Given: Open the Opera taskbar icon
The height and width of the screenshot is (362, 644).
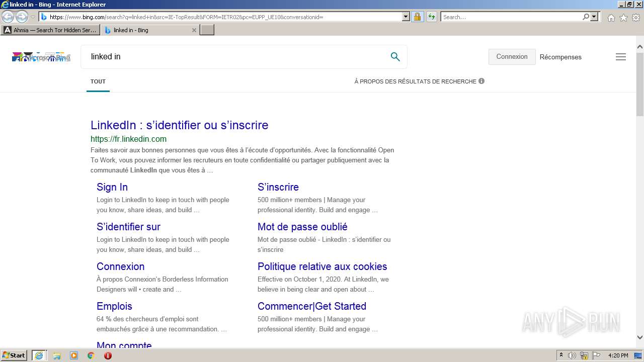Looking at the screenshot, I should (x=108, y=355).
